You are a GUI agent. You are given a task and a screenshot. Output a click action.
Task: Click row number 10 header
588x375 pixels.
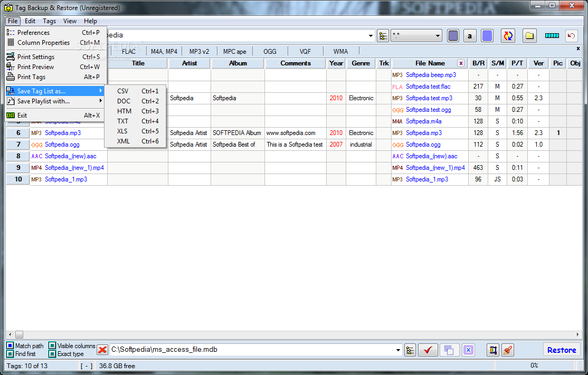click(x=18, y=179)
